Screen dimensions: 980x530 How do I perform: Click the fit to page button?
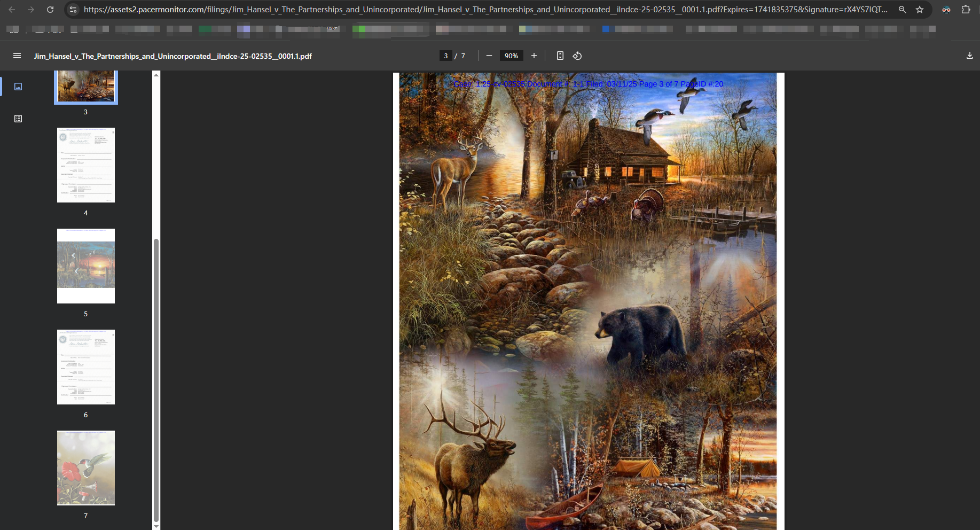(x=560, y=56)
